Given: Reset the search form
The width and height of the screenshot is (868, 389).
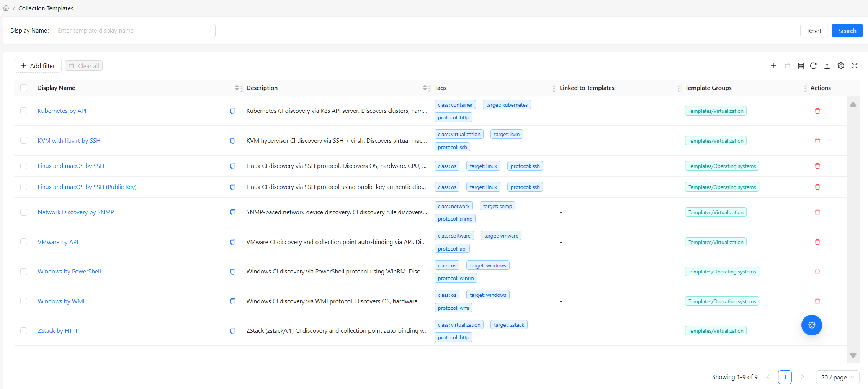Looking at the screenshot, I should (x=814, y=31).
